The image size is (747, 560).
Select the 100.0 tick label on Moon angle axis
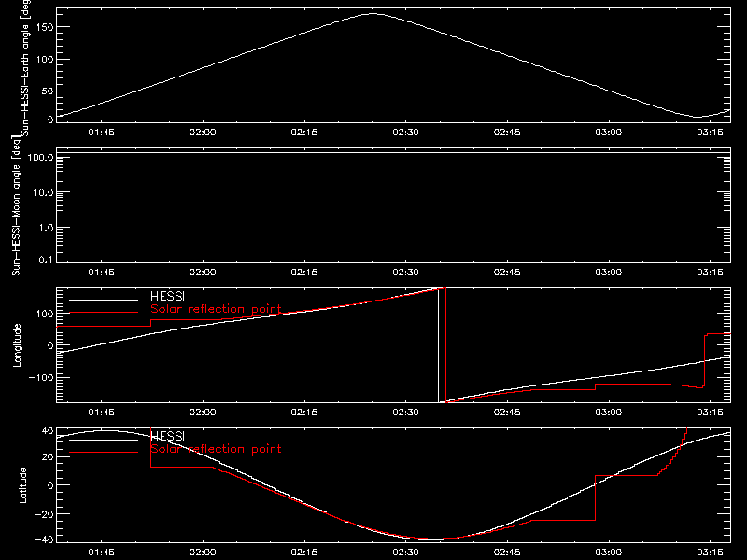[x=40, y=158]
